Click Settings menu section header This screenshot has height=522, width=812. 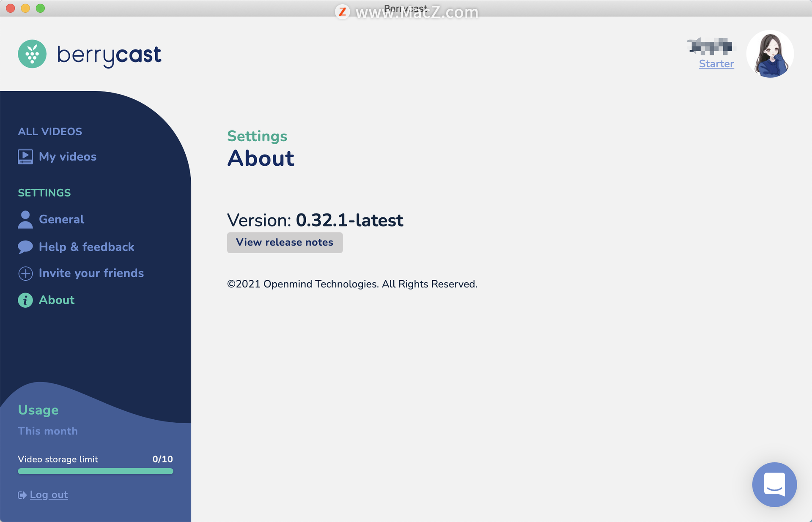click(44, 192)
